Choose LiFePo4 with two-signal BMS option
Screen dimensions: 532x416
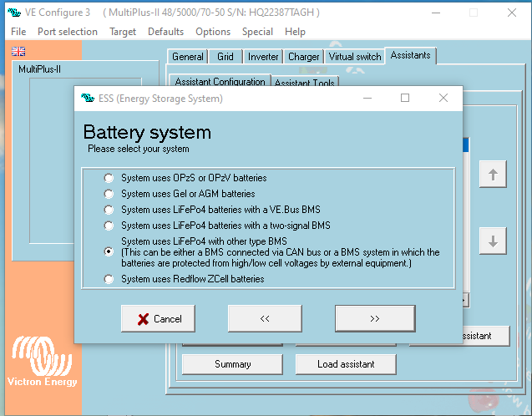point(109,226)
